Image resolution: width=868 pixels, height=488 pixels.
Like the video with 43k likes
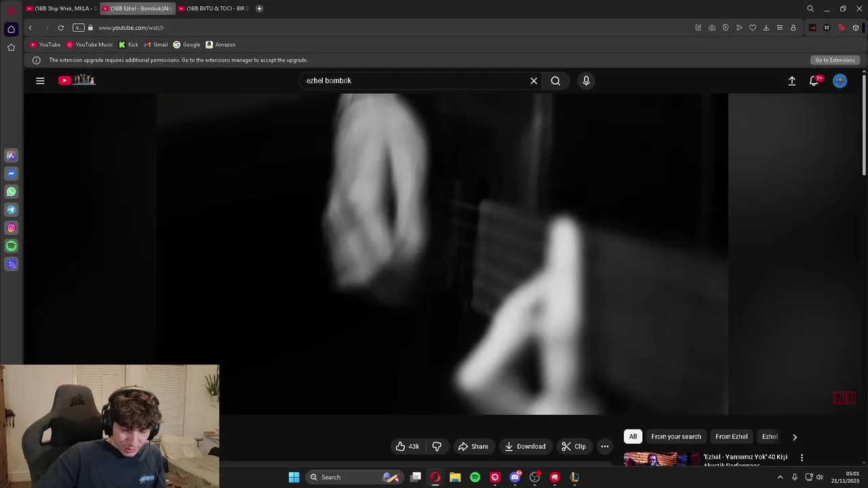(408, 446)
